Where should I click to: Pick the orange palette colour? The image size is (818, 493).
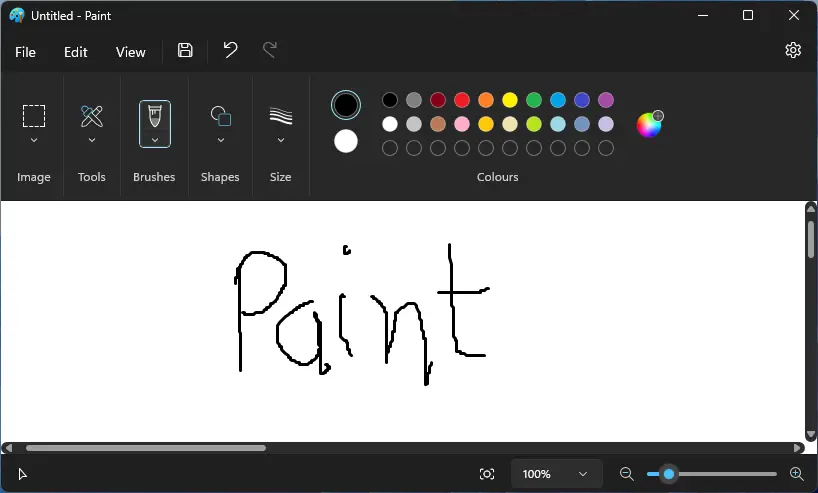pos(486,100)
